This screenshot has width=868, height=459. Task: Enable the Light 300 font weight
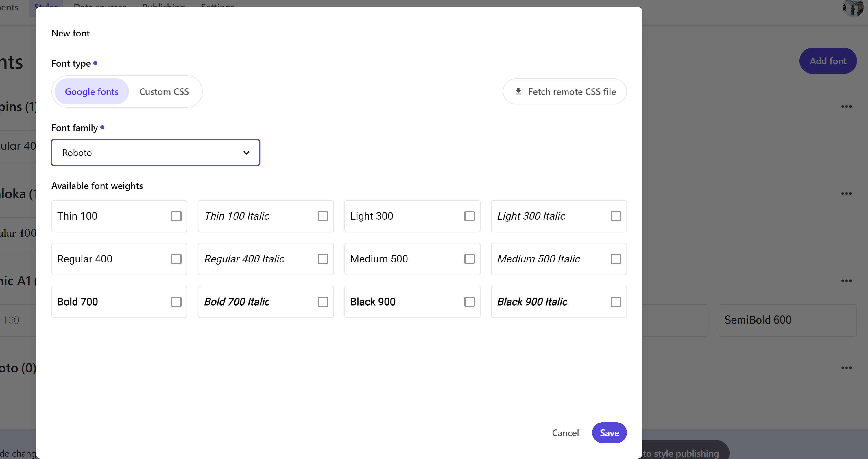[469, 216]
